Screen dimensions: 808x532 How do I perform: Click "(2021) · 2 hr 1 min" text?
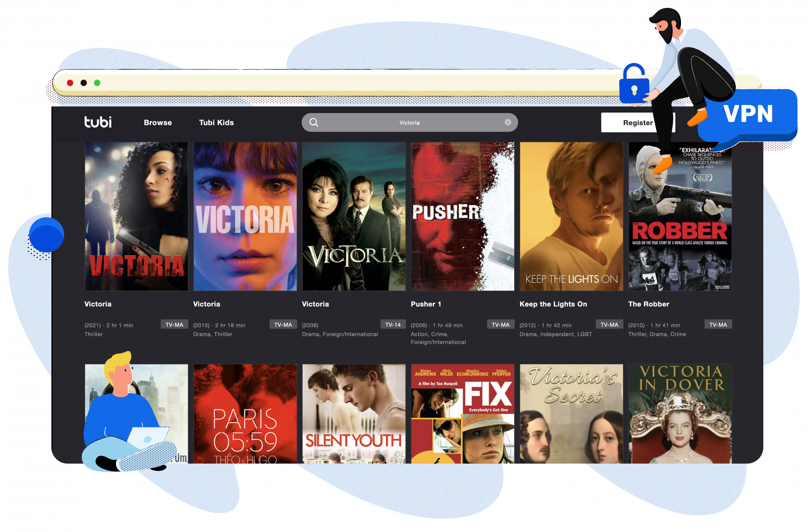pos(109,325)
